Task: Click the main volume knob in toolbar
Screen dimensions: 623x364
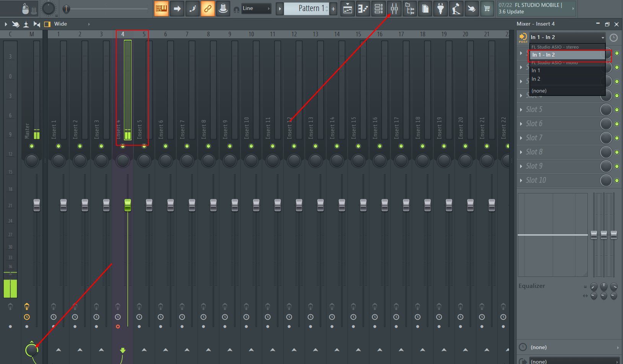Action: (x=49, y=8)
